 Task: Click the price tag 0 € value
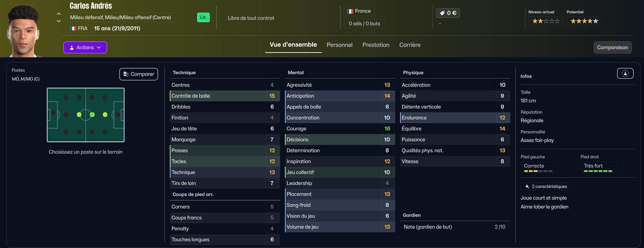point(448,13)
